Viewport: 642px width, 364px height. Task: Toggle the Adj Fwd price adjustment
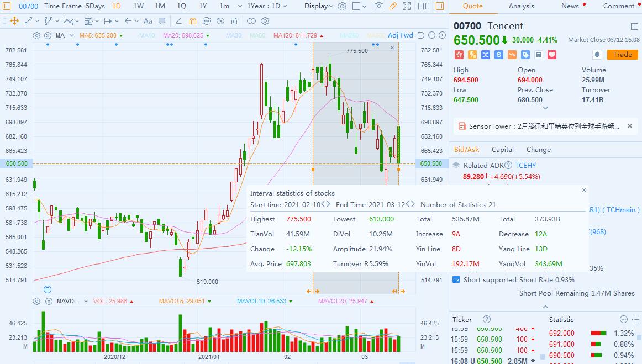pos(400,35)
